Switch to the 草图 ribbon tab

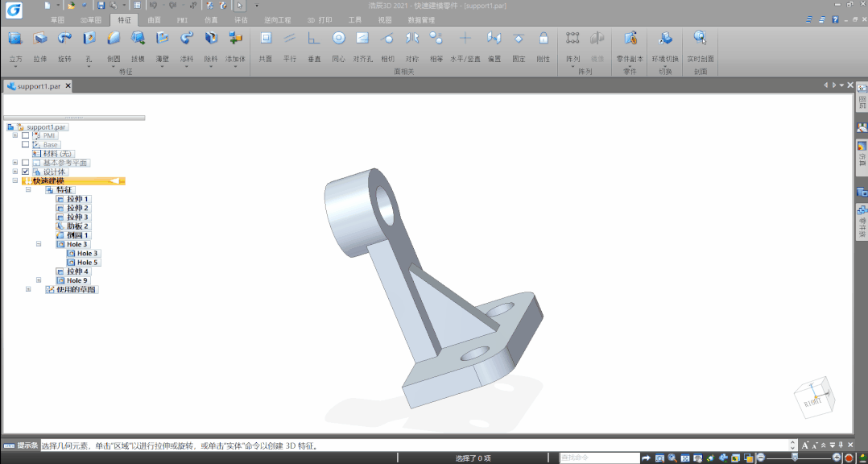point(58,20)
